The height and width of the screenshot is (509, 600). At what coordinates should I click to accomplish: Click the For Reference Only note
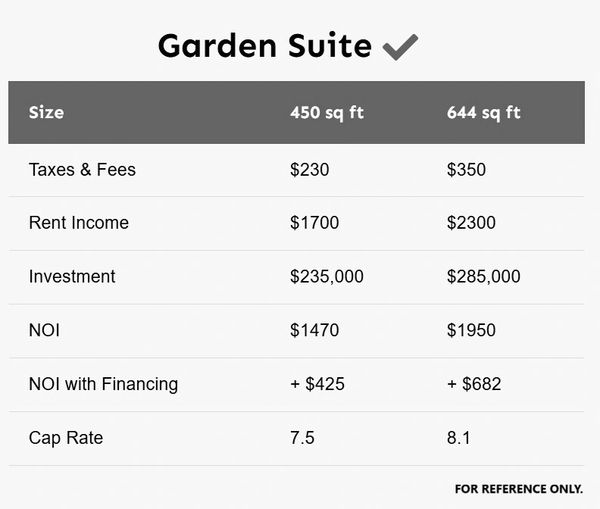tap(518, 489)
